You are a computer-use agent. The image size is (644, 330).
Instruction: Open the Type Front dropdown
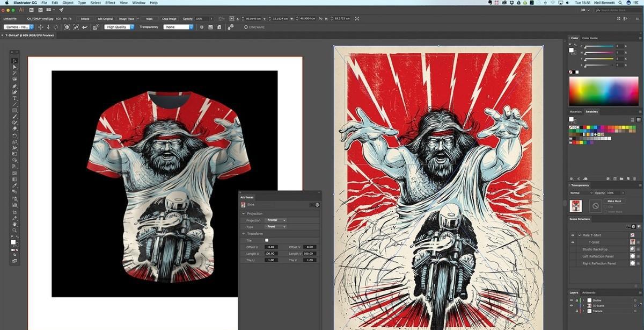276,227
